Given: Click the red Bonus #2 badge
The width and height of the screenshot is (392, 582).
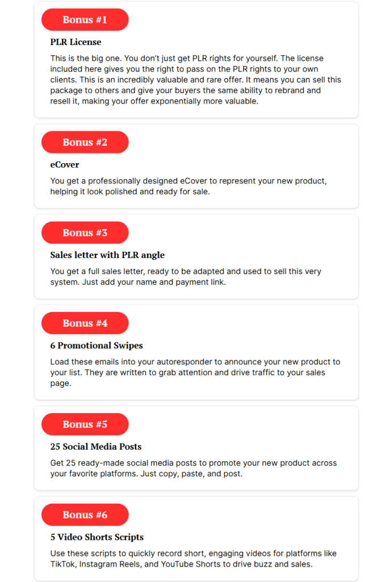Looking at the screenshot, I should point(85,142).
